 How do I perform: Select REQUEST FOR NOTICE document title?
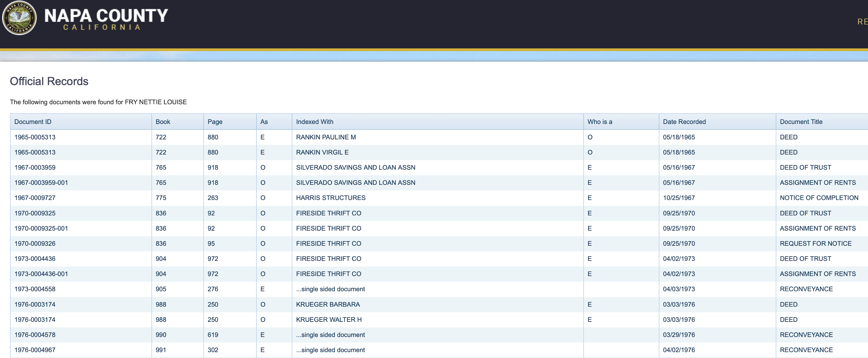(x=815, y=243)
